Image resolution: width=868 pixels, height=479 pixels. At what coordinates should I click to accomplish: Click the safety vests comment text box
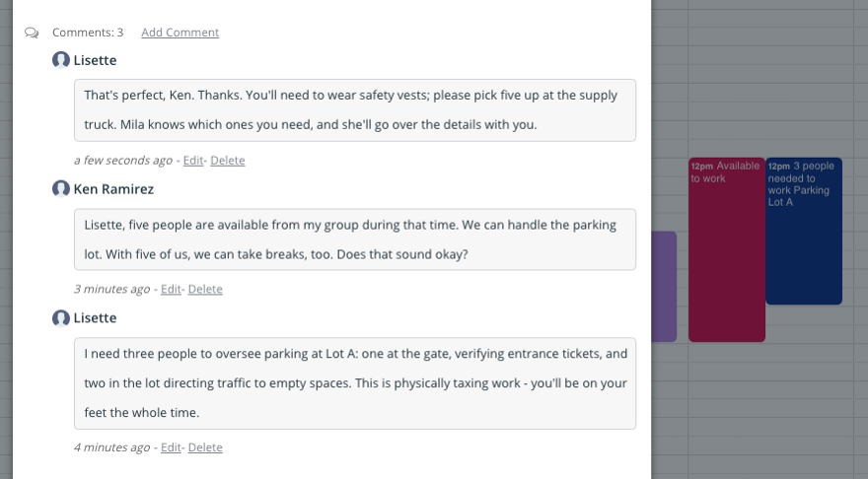tap(355, 110)
